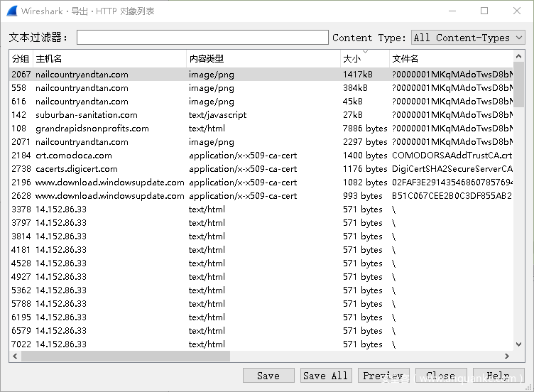
Task: Select packet 3378 from 14.152.86.33
Action: (142, 209)
